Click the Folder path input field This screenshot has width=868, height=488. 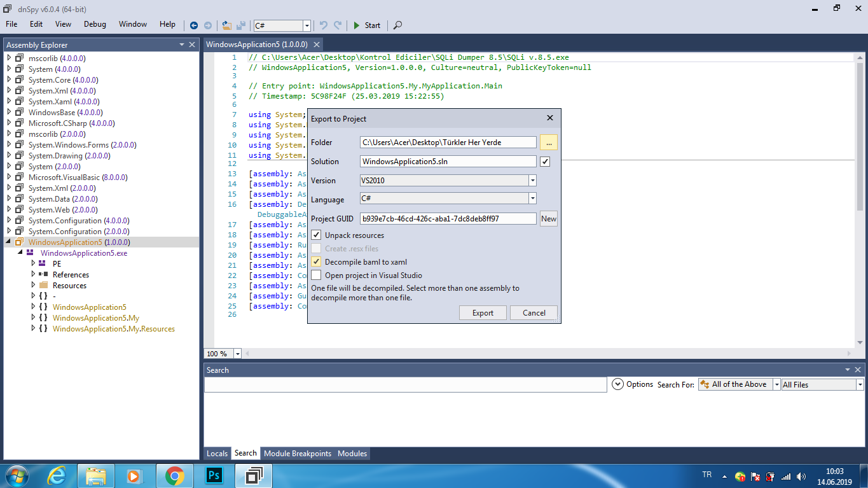point(448,143)
